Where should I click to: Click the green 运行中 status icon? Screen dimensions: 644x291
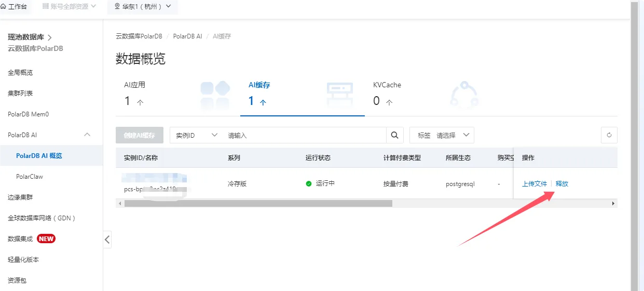(309, 184)
